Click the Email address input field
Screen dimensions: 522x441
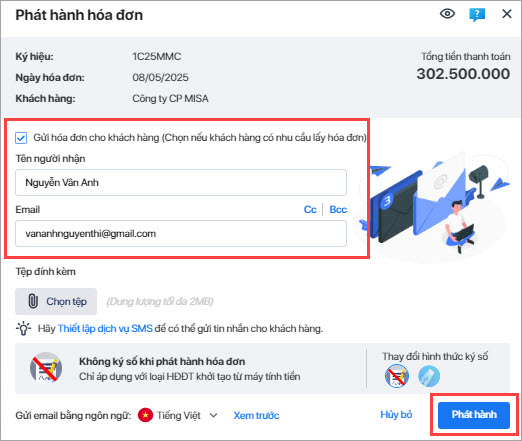tap(181, 233)
